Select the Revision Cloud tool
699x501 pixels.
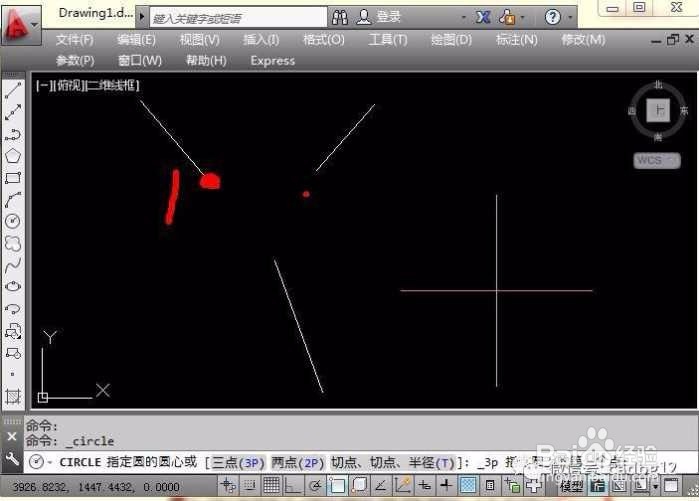13,243
